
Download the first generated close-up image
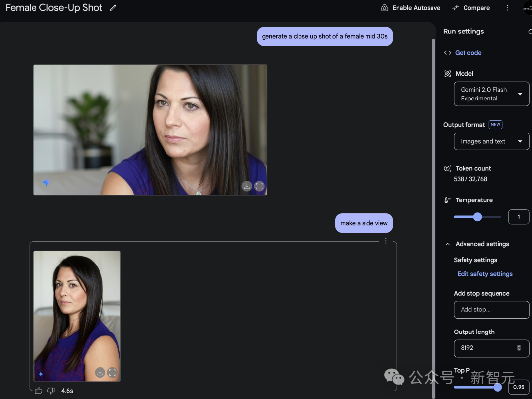(x=247, y=186)
